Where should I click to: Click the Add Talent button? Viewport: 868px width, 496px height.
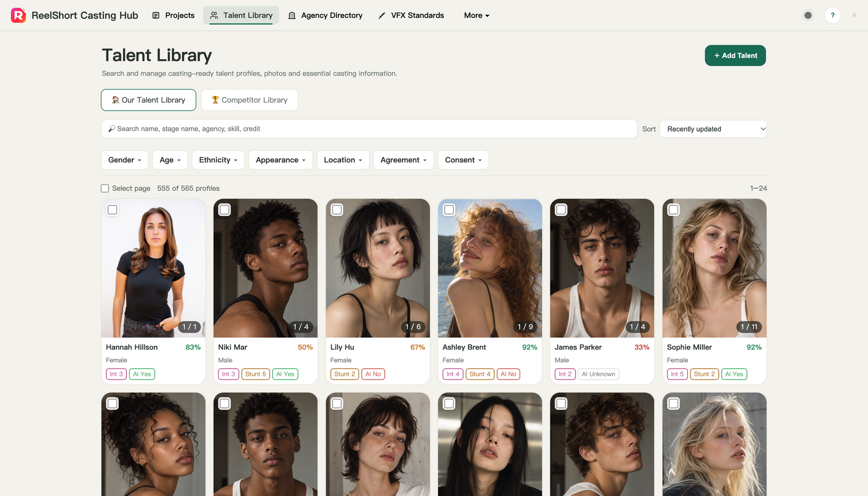[x=735, y=55]
